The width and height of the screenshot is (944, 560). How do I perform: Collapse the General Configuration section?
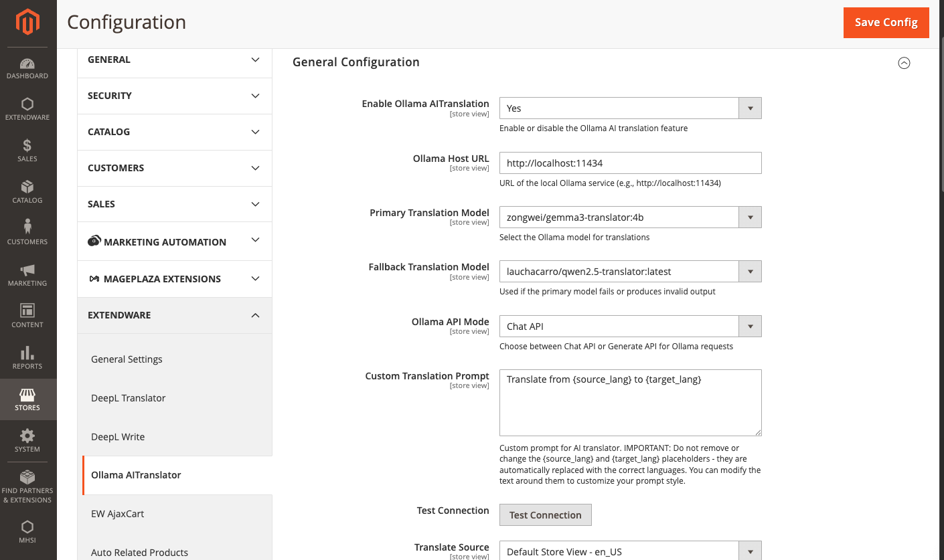(904, 63)
